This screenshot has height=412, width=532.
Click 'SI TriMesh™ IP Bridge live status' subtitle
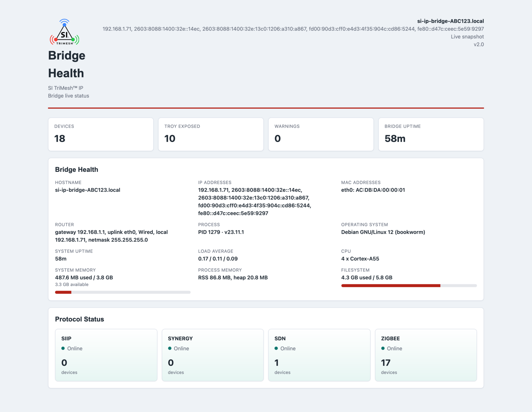(68, 92)
